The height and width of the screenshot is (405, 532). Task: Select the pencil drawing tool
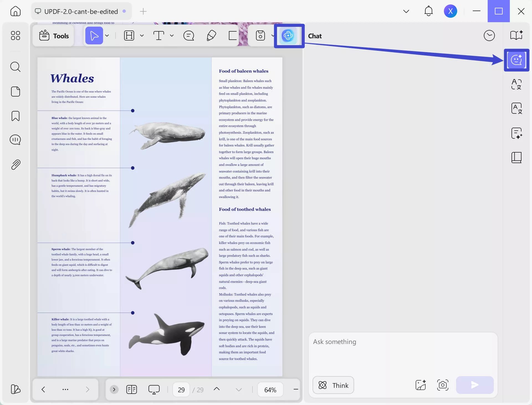pos(211,36)
